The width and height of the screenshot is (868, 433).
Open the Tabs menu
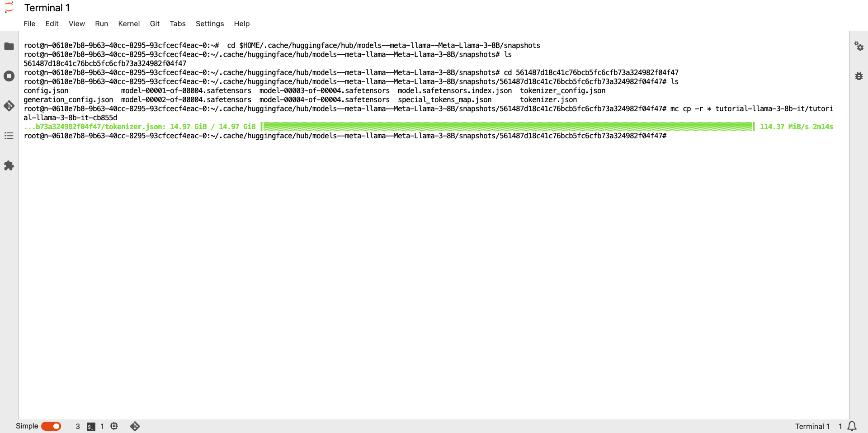click(178, 24)
